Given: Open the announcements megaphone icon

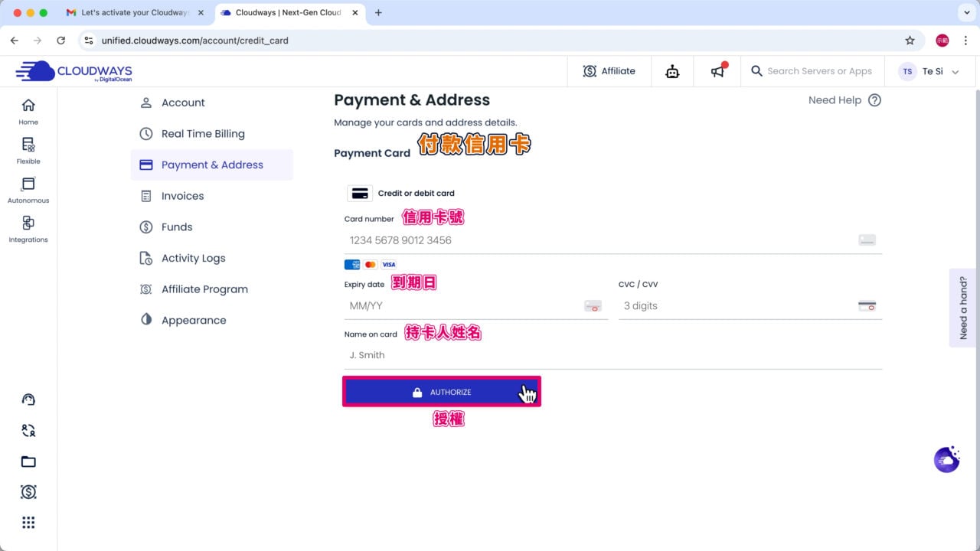Looking at the screenshot, I should (x=717, y=71).
